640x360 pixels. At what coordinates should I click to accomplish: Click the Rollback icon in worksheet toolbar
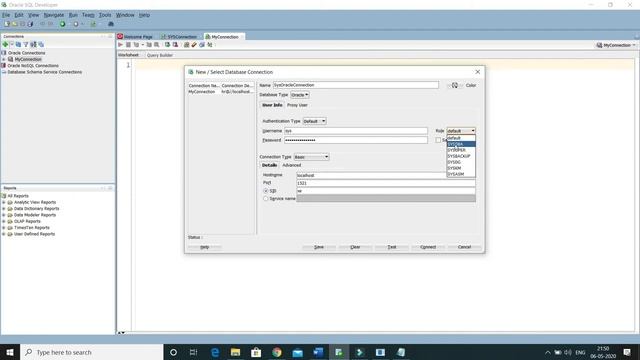(x=176, y=45)
